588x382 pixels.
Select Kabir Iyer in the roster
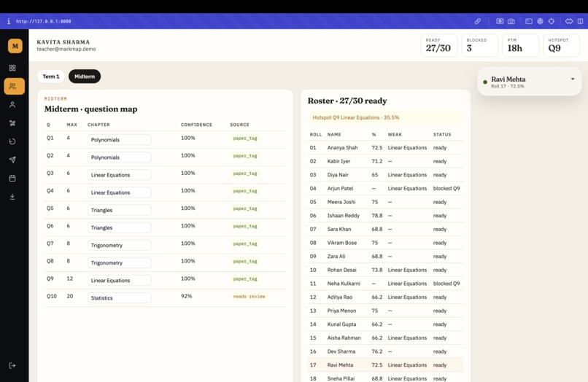click(385, 161)
